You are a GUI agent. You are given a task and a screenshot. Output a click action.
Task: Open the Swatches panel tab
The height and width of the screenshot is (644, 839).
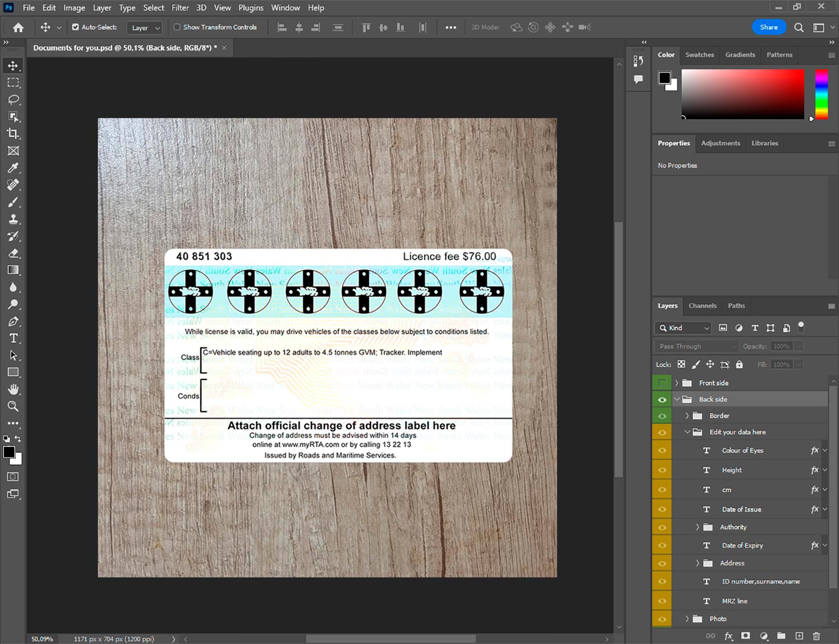point(699,55)
